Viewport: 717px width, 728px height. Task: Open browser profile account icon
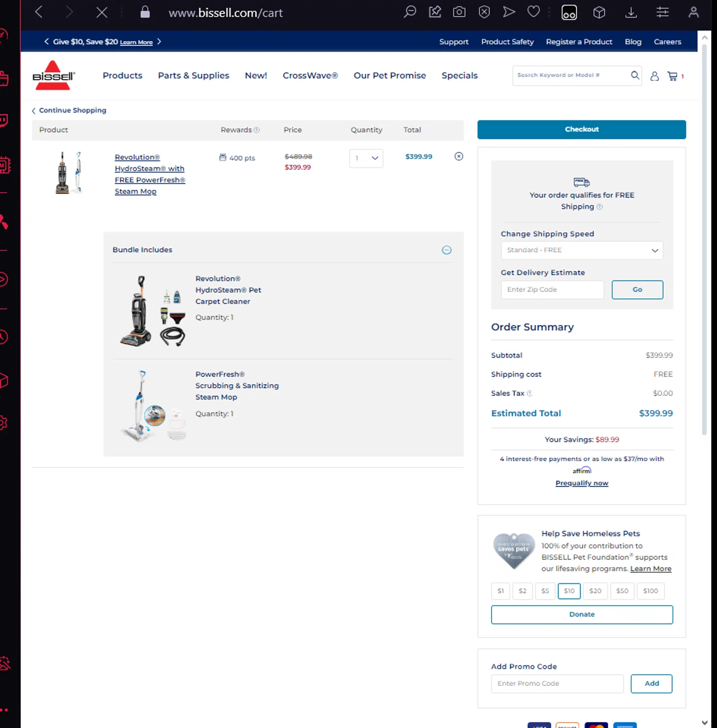click(x=693, y=12)
